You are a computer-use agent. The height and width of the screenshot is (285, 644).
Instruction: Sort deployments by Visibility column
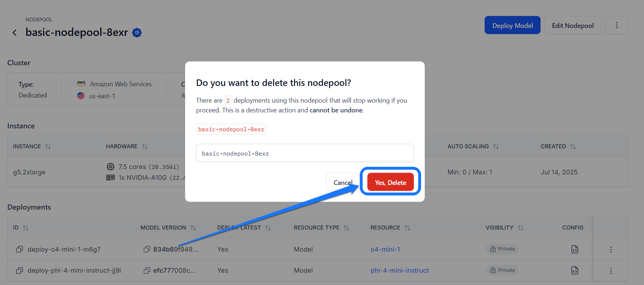point(521,228)
